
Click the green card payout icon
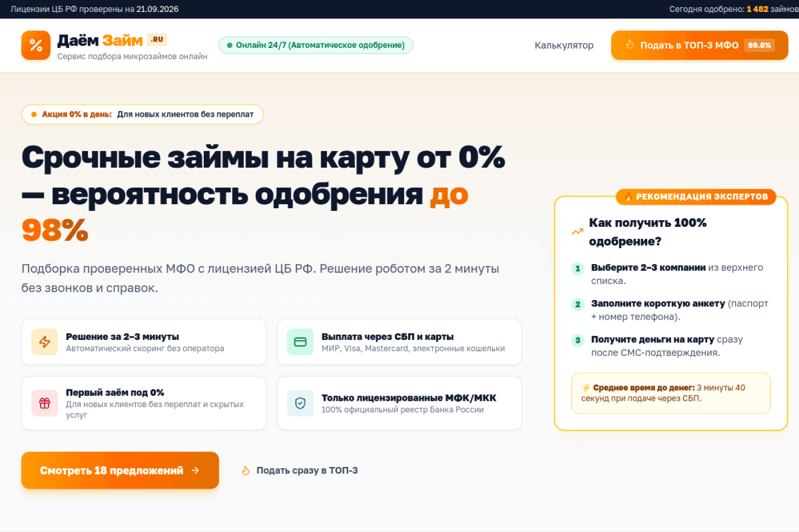(x=300, y=342)
